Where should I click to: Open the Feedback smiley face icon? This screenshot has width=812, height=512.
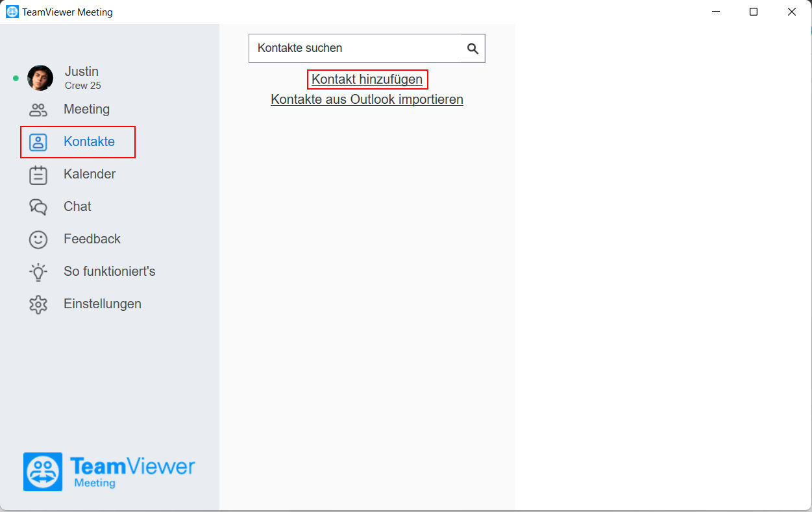(x=38, y=239)
